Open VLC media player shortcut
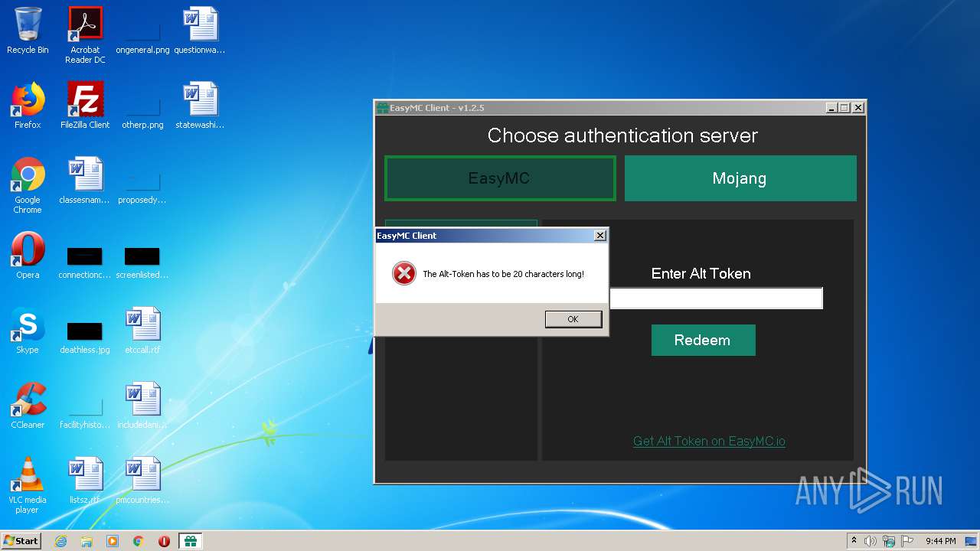The height and width of the screenshot is (551, 980). point(28,485)
